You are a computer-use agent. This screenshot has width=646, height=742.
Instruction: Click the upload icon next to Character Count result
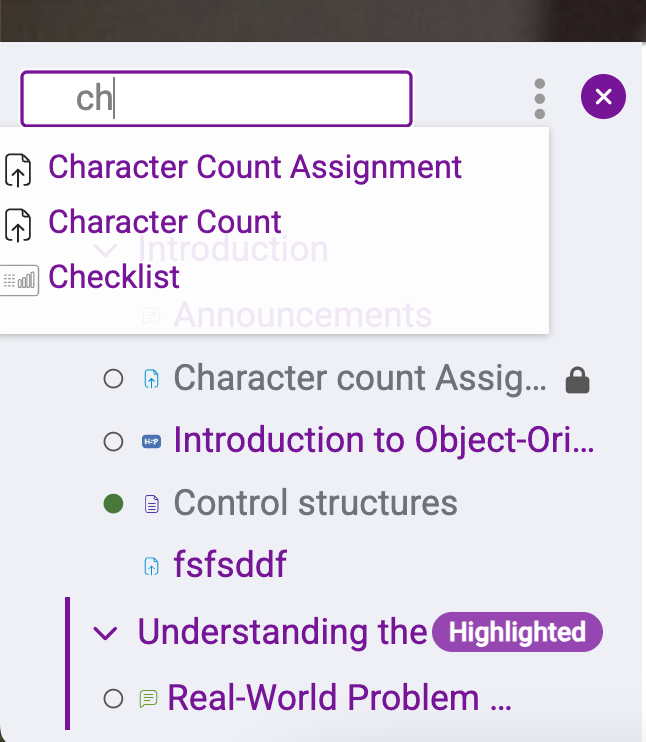[x=18, y=225]
